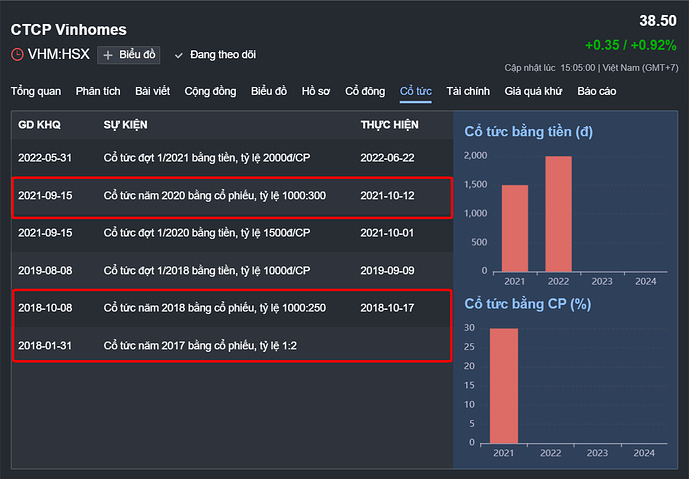
Task: View the Giá quá khứ tab
Action: click(533, 91)
